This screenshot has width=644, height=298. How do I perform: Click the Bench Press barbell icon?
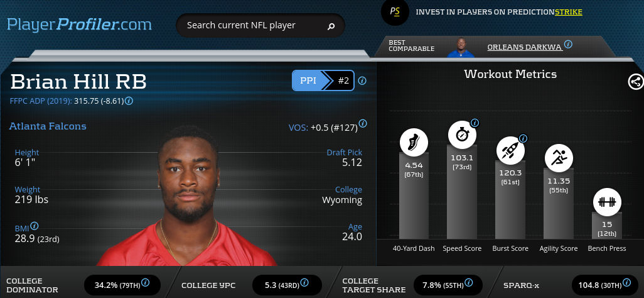(x=607, y=202)
